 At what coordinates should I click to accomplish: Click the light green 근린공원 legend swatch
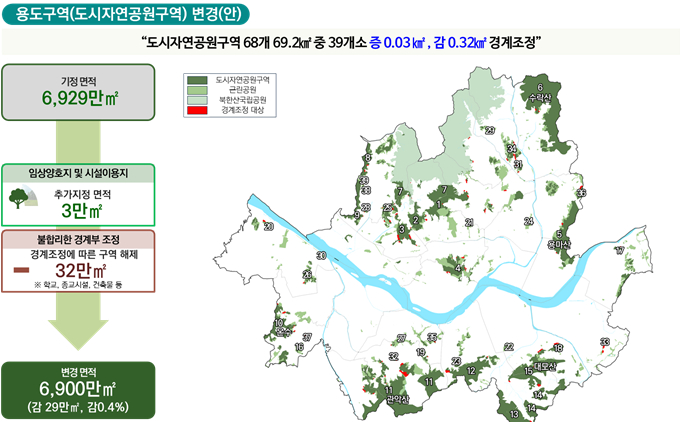[x=197, y=88]
